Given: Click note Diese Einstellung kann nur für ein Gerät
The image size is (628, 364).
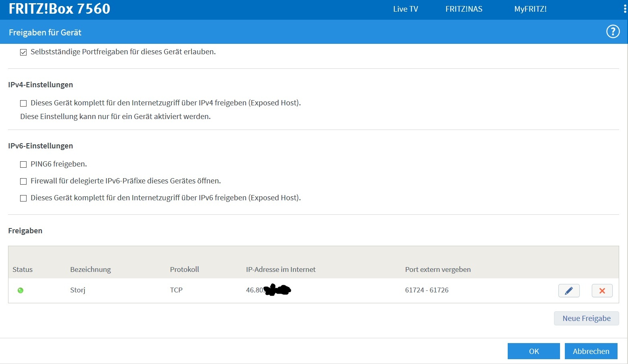Looking at the screenshot, I should 115,117.
